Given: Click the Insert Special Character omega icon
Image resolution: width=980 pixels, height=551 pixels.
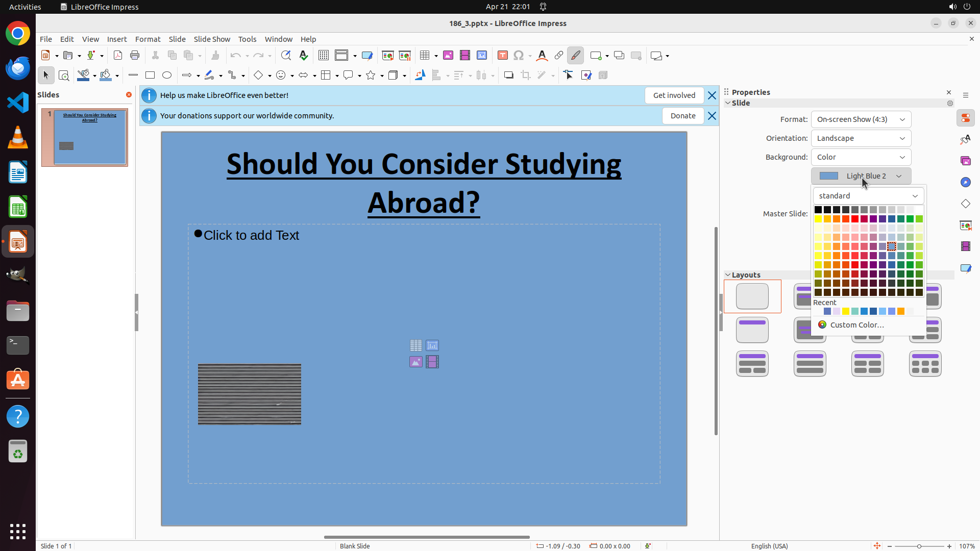Looking at the screenshot, I should [519, 56].
